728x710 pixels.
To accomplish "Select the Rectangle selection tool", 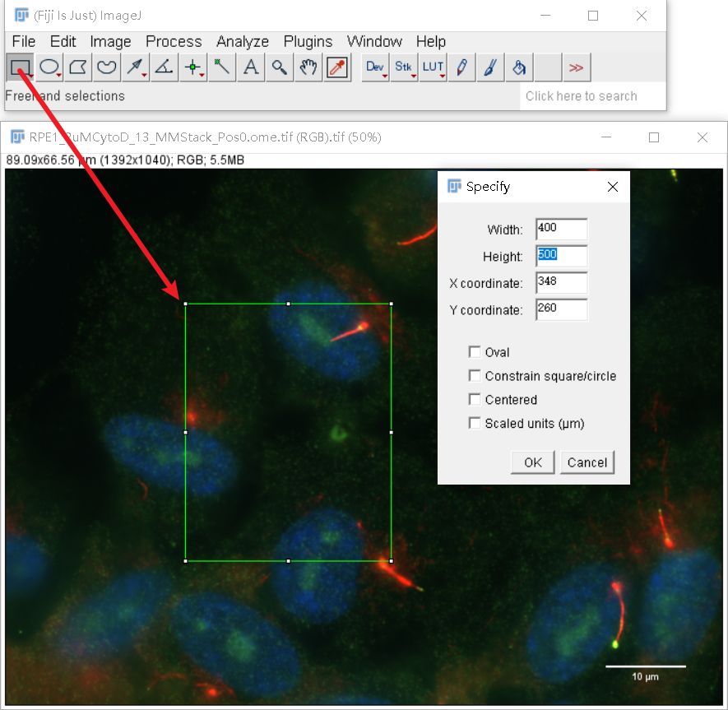I will pos(20,67).
